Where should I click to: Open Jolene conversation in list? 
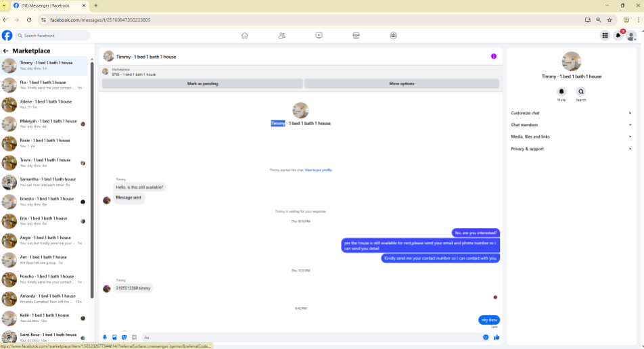click(x=44, y=104)
